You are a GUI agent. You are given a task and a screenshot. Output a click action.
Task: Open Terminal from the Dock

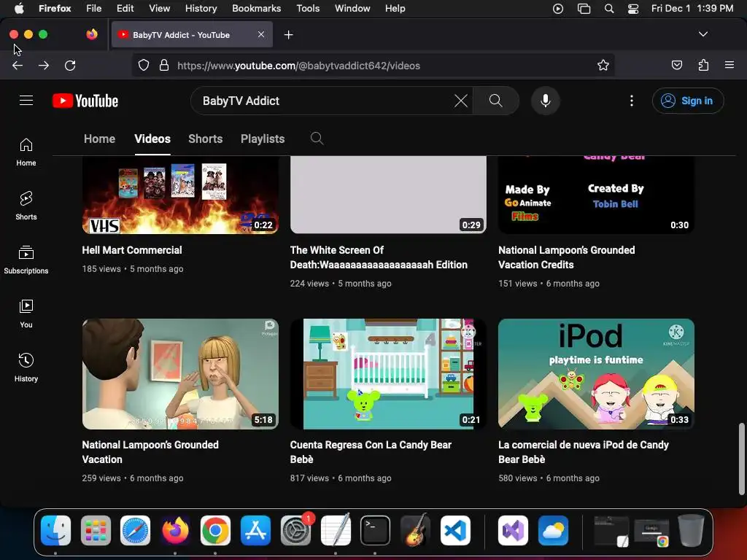point(375,530)
